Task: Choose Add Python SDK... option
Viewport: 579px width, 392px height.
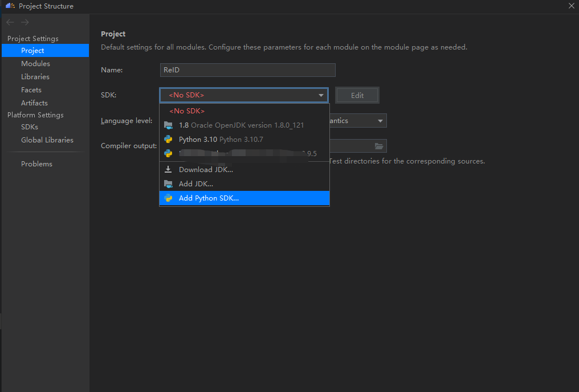Action: (209, 198)
